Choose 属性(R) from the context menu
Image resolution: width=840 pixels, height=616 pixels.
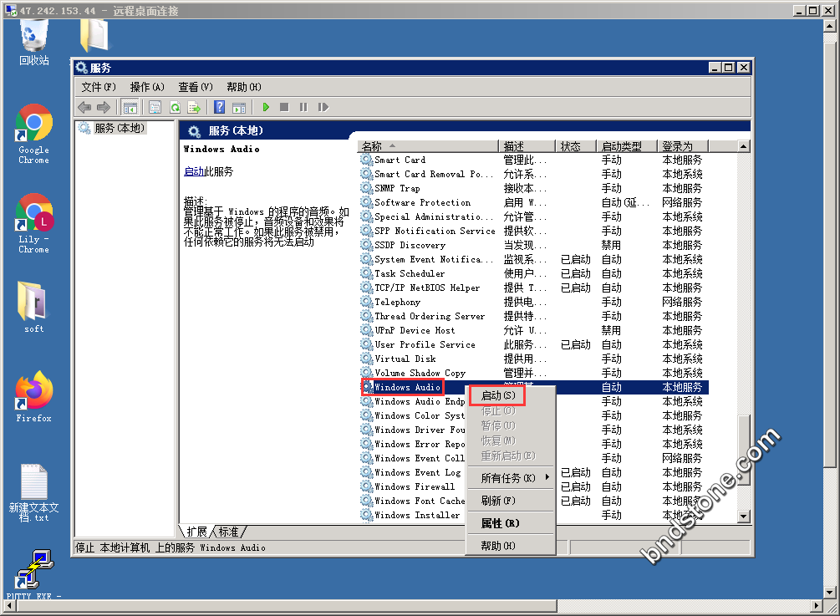click(x=500, y=523)
